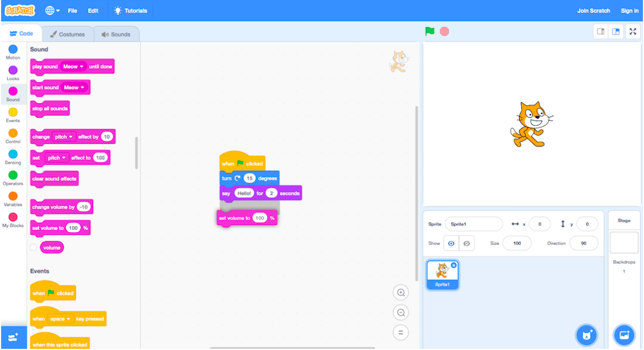Select the Sound category circle
The width and height of the screenshot is (644, 350).
click(13, 91)
